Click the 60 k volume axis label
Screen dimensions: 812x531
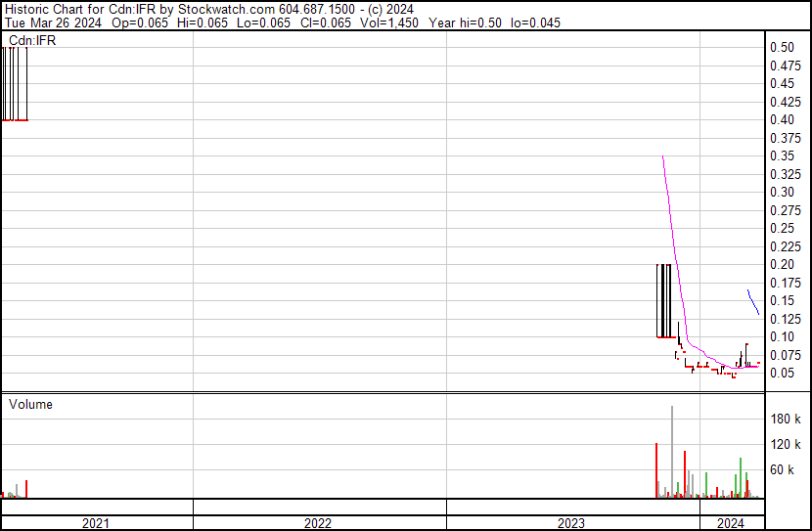tap(782, 469)
